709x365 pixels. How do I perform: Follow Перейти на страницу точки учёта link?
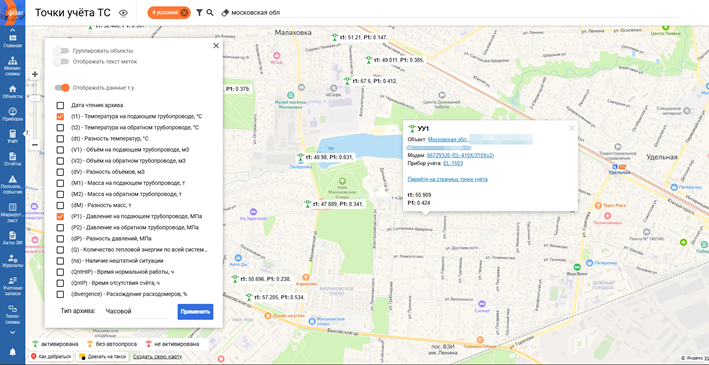coord(448,179)
